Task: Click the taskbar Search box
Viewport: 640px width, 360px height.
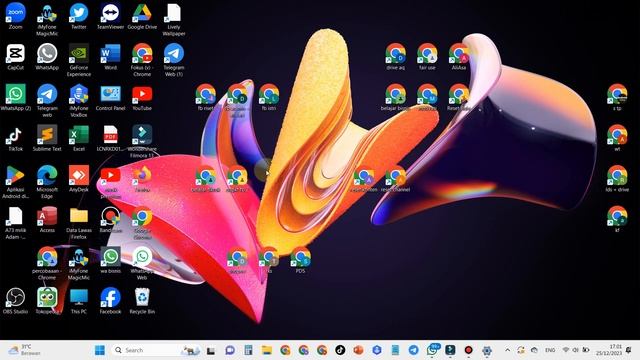Action: (155, 350)
